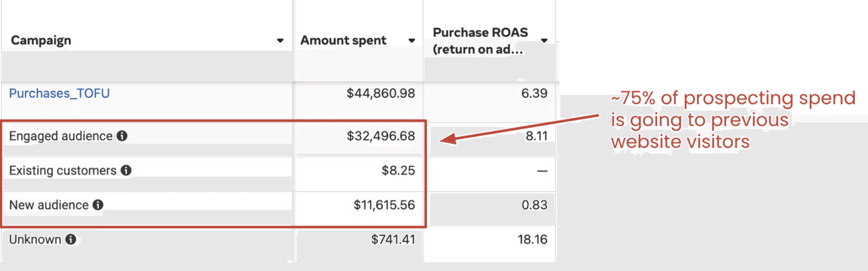The height and width of the screenshot is (271, 868).
Task: Click the 18.16 ROAS value
Action: [532, 240]
